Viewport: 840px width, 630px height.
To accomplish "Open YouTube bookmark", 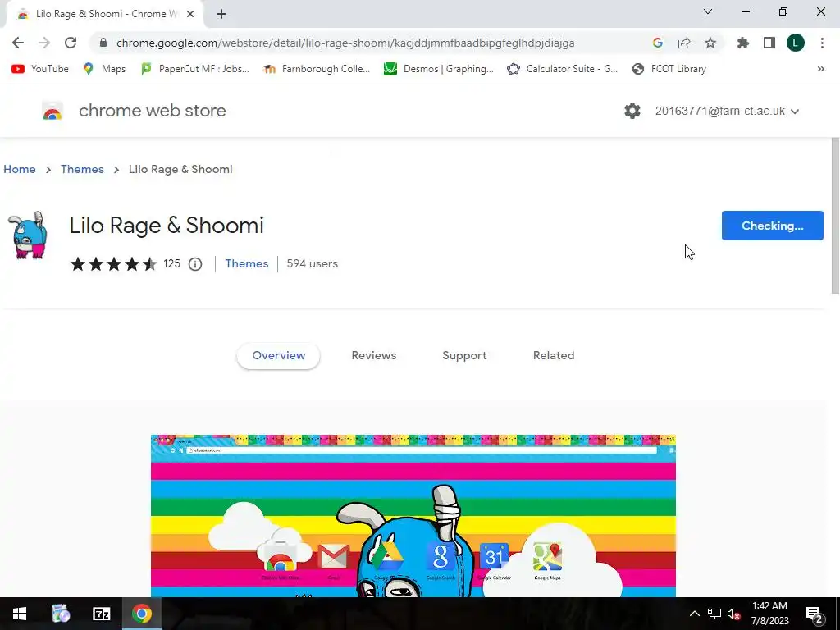I will coord(40,69).
